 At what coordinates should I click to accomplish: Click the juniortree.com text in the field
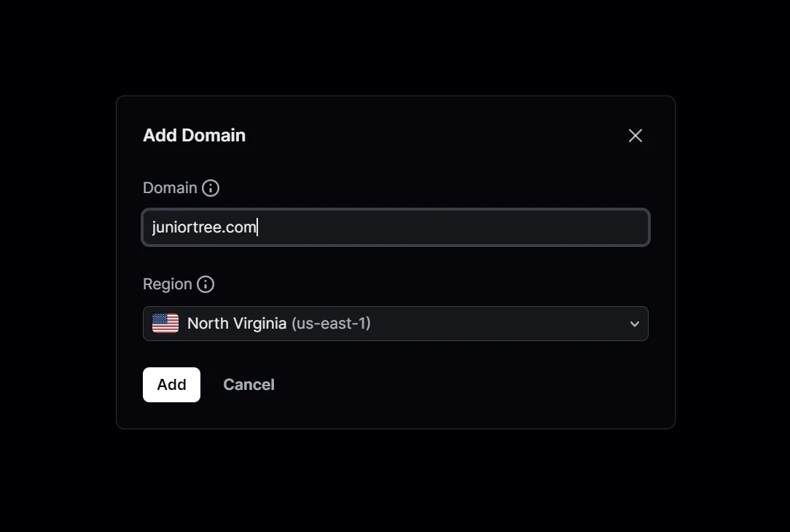point(204,227)
